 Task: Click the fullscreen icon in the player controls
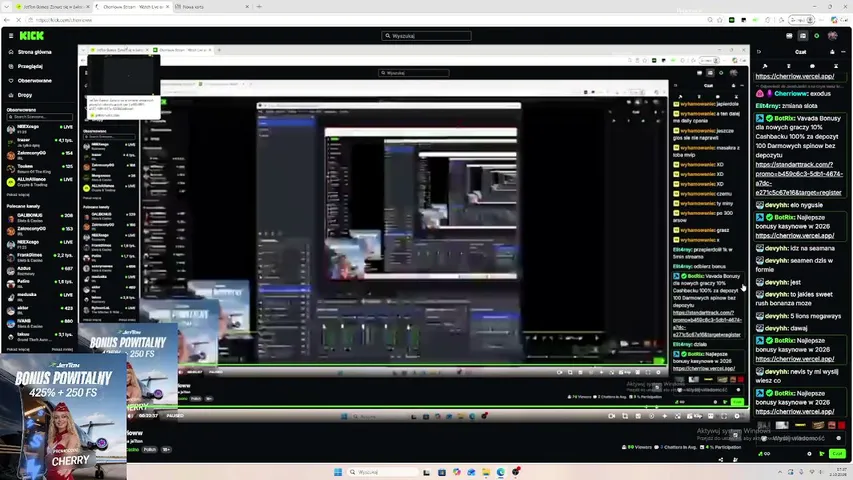tap(724, 416)
